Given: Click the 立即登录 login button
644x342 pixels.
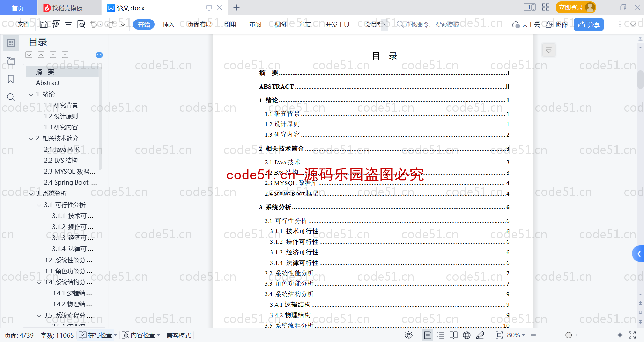Looking at the screenshot, I should (576, 7).
